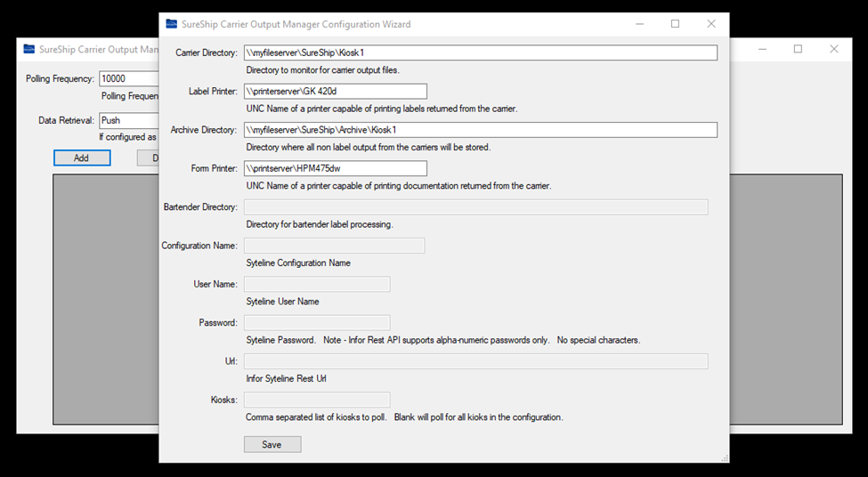This screenshot has width=868, height=477.
Task: Click the Archive Directory input
Action: (480, 130)
